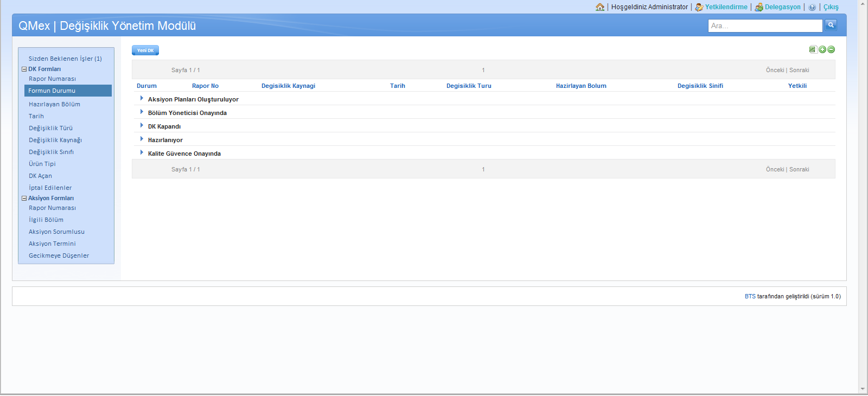Click Önceki in the lower pager
Screen dimensions: 868x396
(x=775, y=169)
